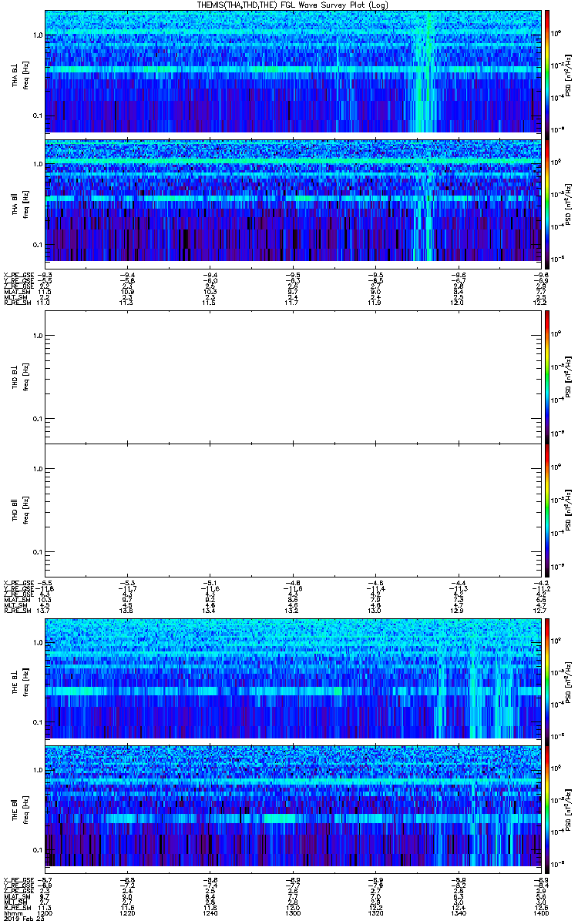Image resolution: width=578 pixels, height=924 pixels.
Task: Click the 1340 time tick label
Action: [x=458, y=913]
